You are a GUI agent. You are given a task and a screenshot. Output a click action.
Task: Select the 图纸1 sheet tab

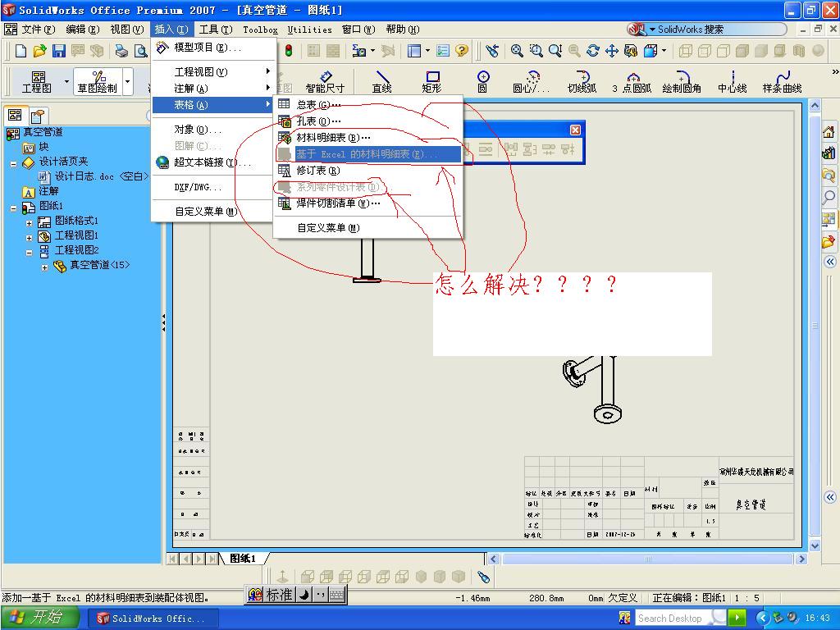[x=244, y=558]
